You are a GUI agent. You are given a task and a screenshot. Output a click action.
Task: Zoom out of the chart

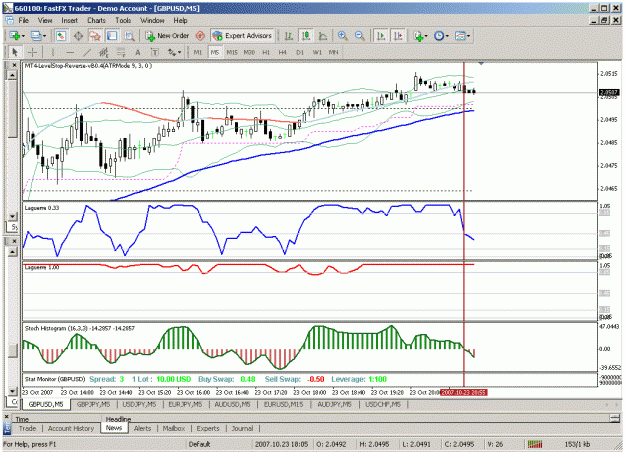tap(360, 36)
